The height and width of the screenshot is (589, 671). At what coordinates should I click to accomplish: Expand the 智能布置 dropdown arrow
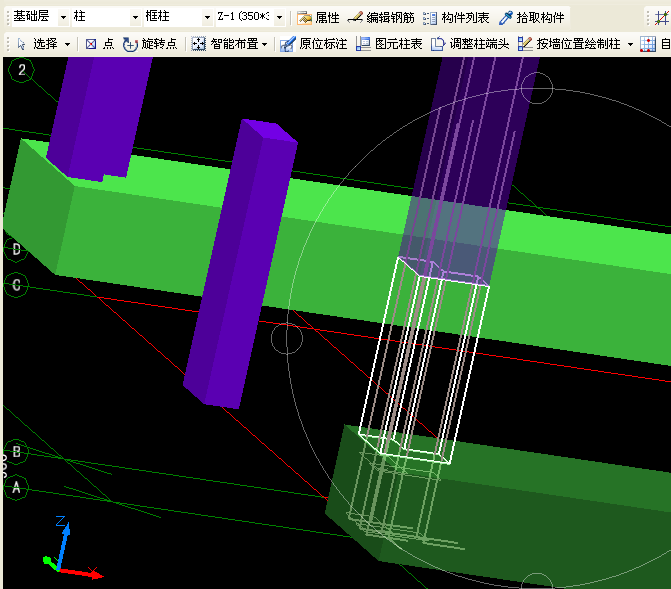tap(264, 44)
